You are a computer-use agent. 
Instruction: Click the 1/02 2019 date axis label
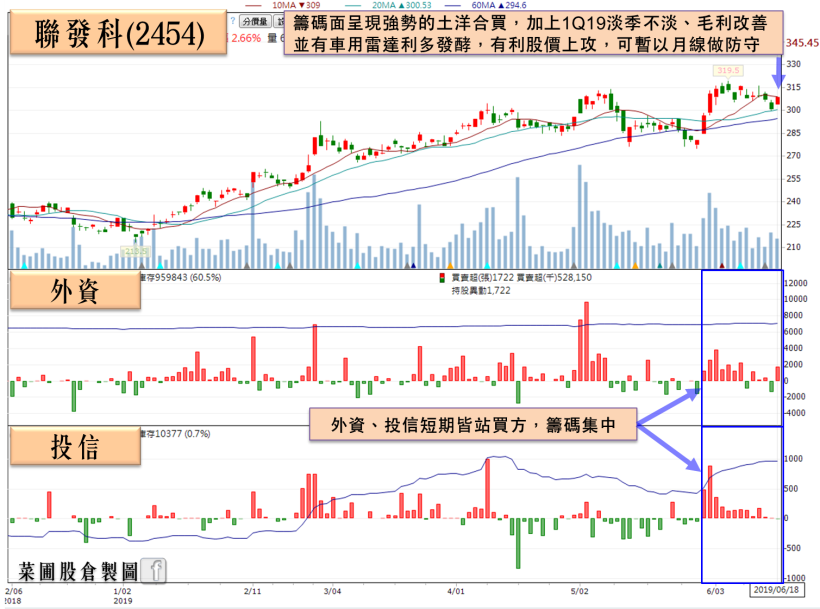click(122, 596)
